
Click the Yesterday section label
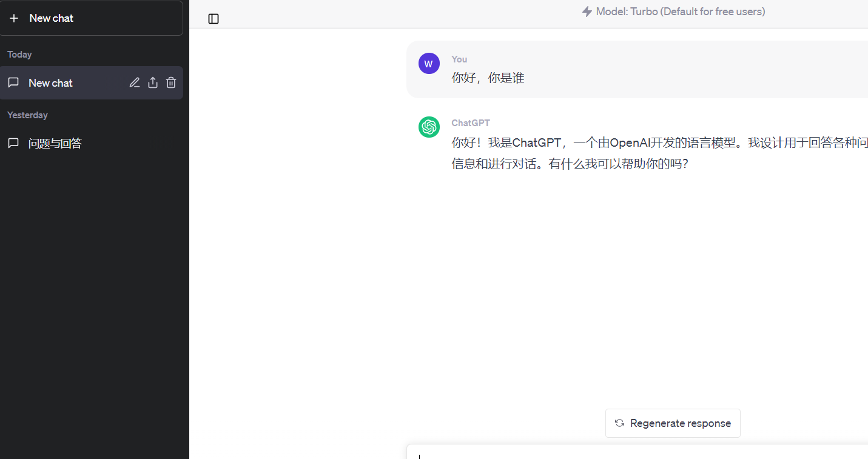point(27,115)
